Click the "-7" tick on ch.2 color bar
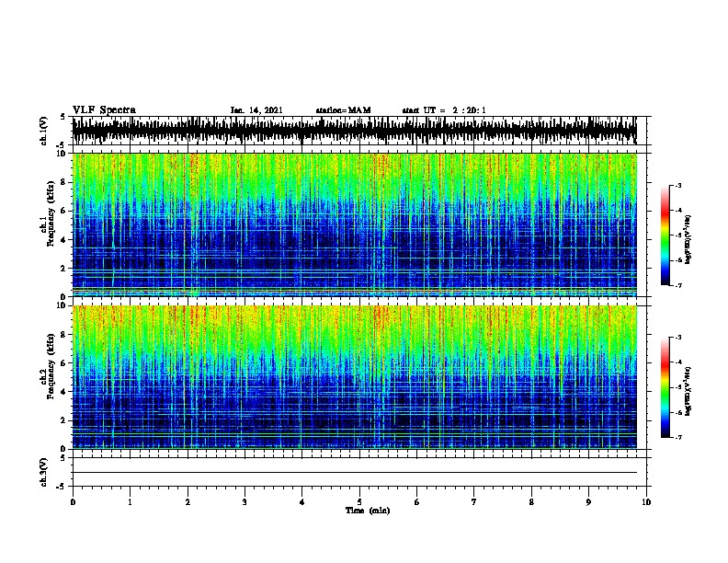The image size is (728, 563). tap(678, 437)
